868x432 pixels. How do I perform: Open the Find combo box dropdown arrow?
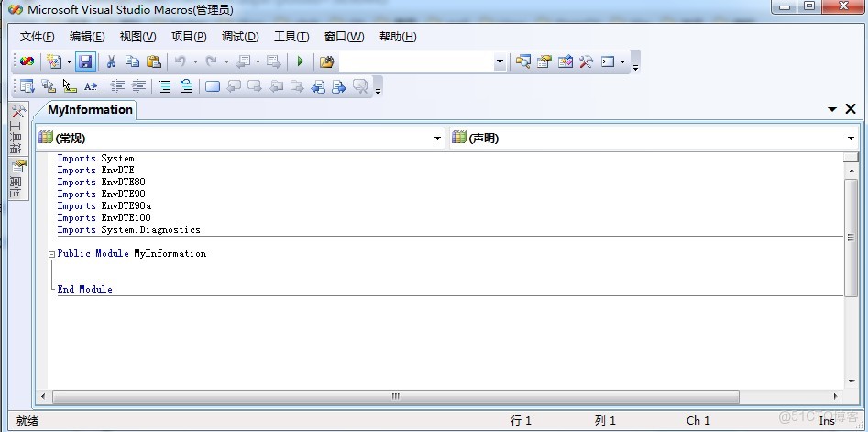500,61
